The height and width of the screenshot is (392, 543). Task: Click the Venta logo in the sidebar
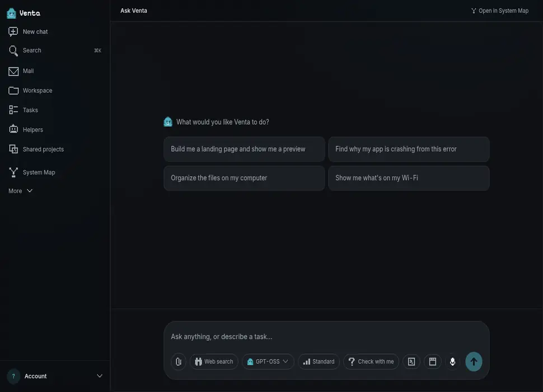[x=11, y=13]
